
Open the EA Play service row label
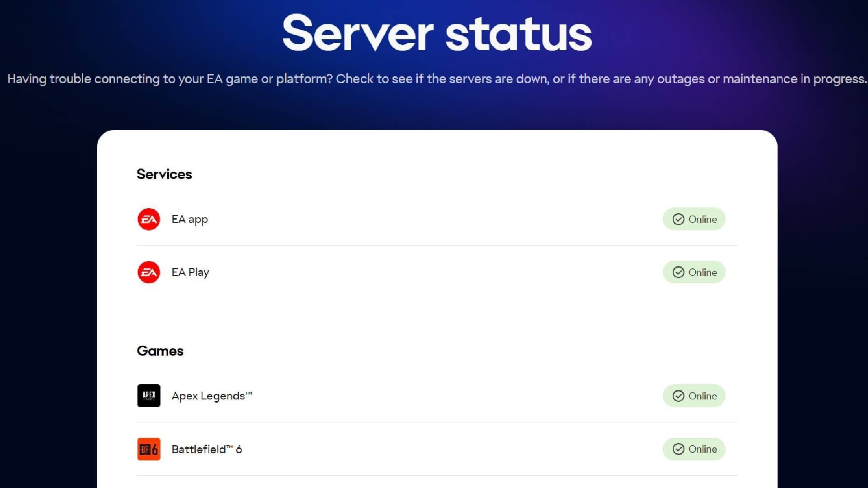point(190,272)
